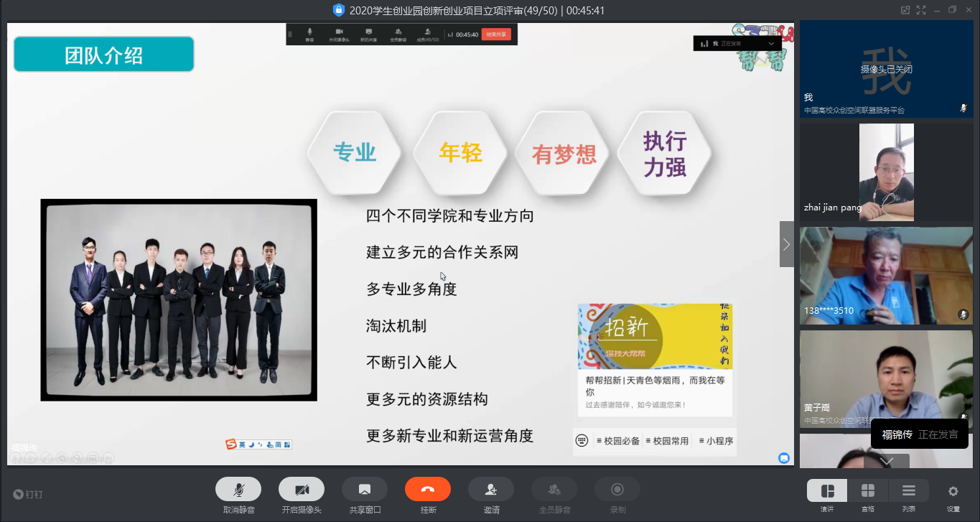Image resolution: width=980 pixels, height=522 pixels.
Task: Click the red 结束共享 button
Action: click(496, 34)
